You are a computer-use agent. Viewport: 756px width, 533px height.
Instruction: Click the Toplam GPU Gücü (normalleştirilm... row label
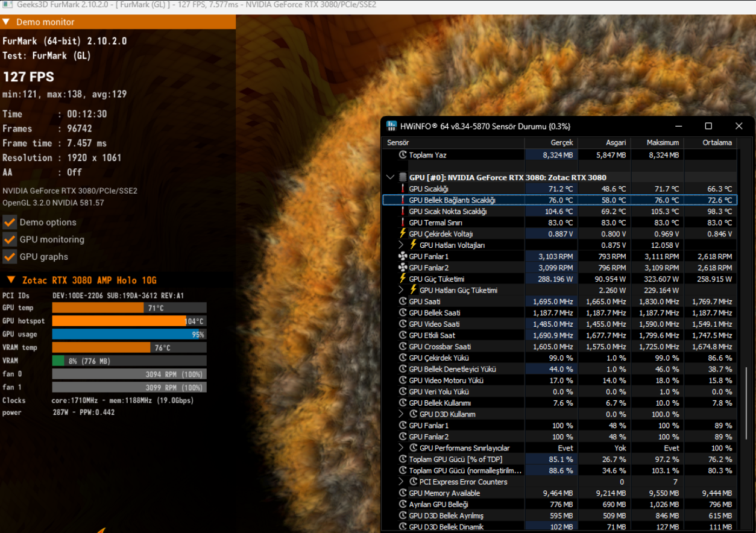coord(465,471)
